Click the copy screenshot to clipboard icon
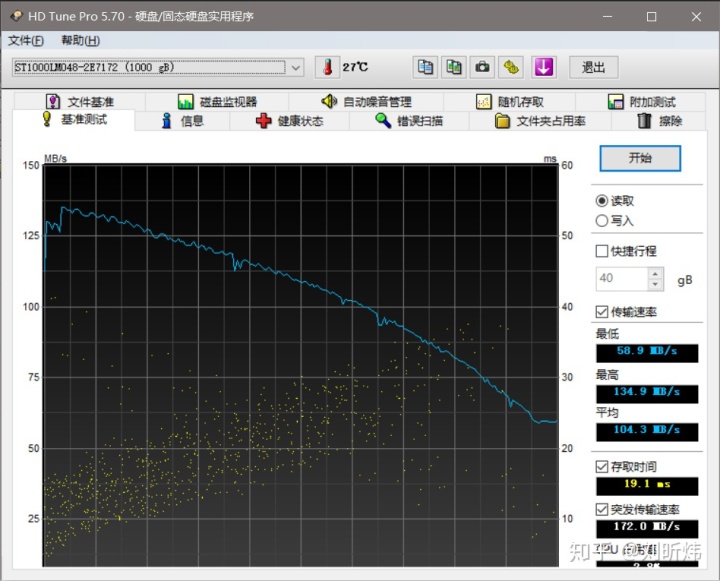The height and width of the screenshot is (581, 720). (454, 68)
